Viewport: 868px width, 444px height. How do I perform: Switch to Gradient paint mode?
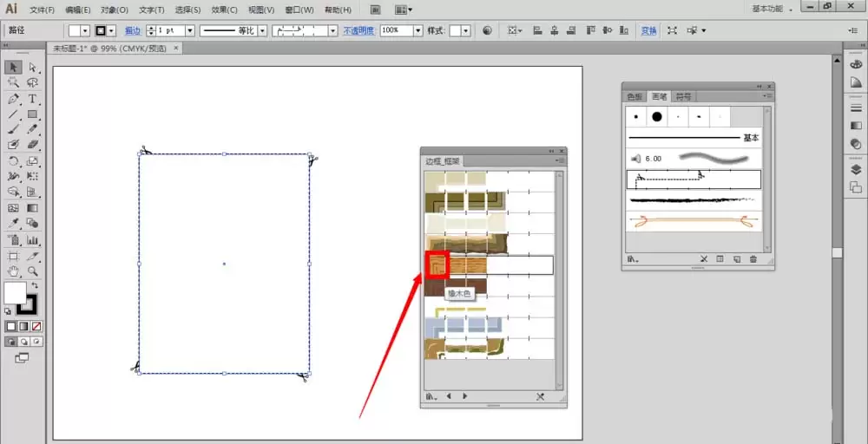pos(23,326)
